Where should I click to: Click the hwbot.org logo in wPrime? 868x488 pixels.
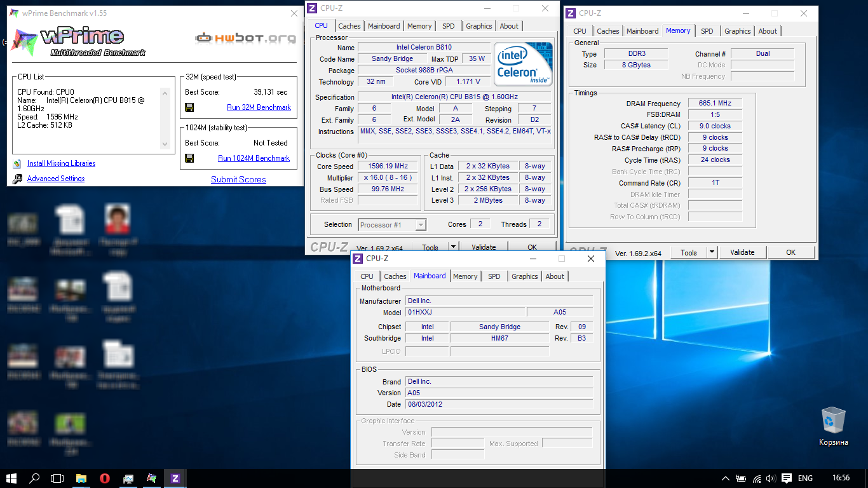click(245, 38)
